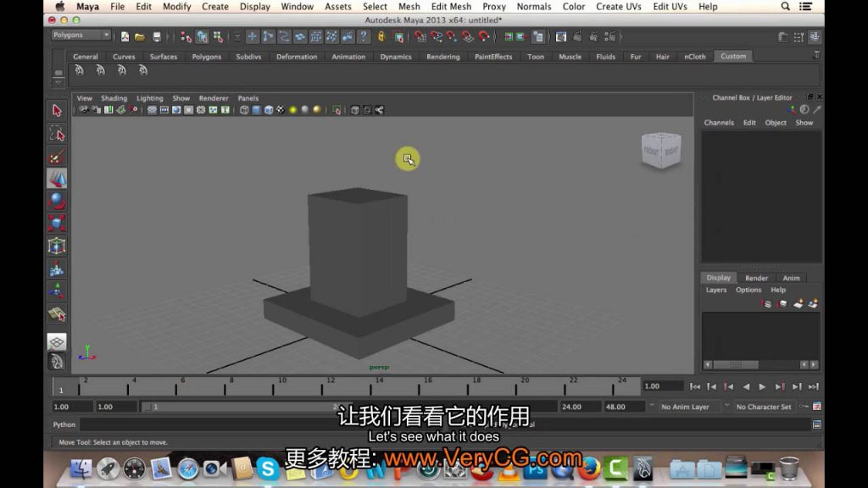Click the play forwards button
The width and height of the screenshot is (868, 488).
point(762,386)
